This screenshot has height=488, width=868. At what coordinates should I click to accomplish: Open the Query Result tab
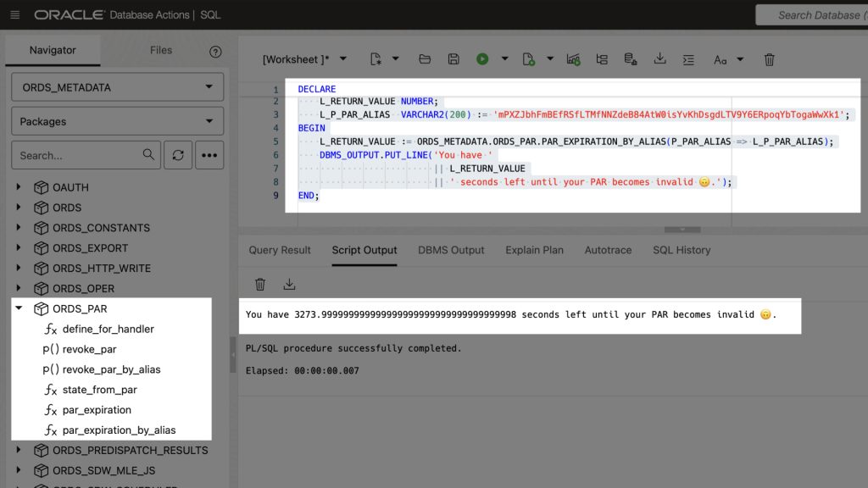(280, 250)
